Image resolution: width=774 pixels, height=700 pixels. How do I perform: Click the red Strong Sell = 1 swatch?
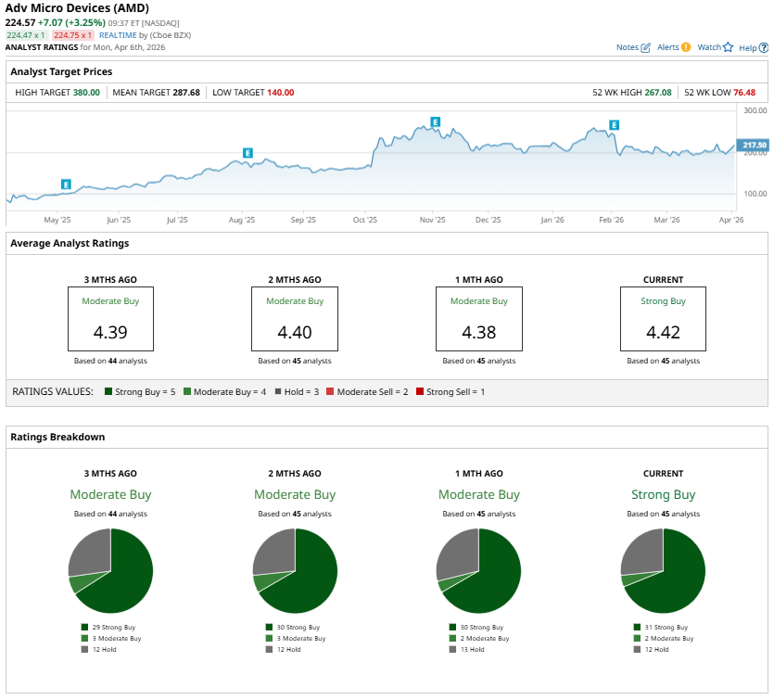[x=421, y=392]
